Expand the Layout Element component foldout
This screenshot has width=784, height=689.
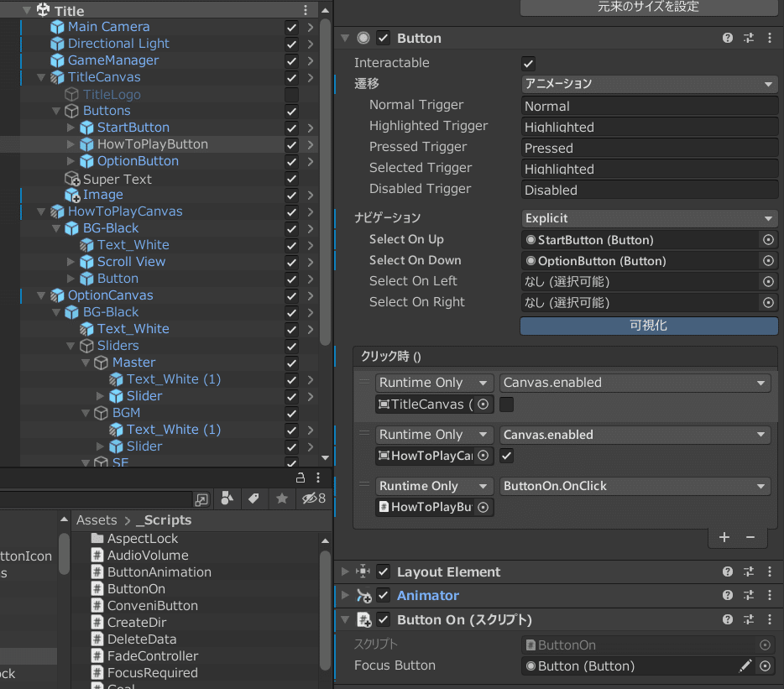[345, 572]
